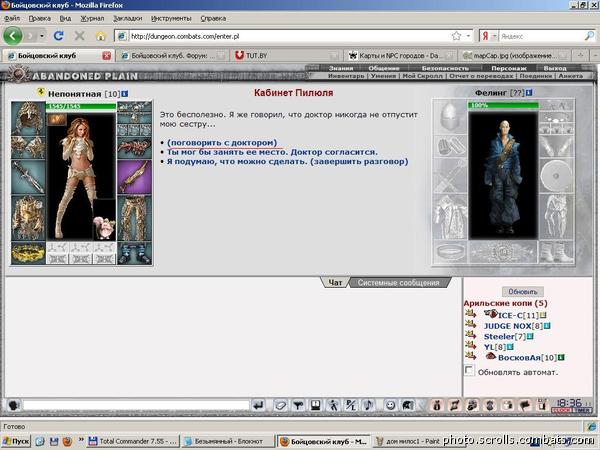
Task: Choose (поговорить с доктором) dialogue option
Action: point(222,142)
